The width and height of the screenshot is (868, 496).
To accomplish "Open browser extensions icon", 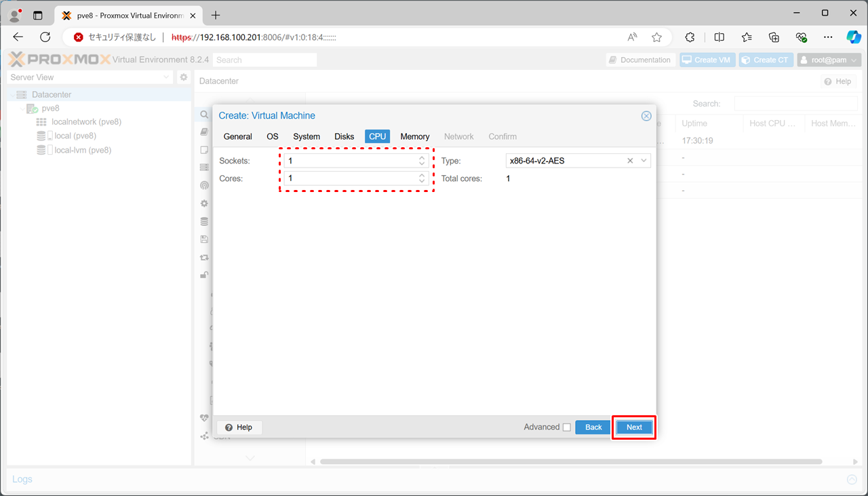I will [690, 37].
